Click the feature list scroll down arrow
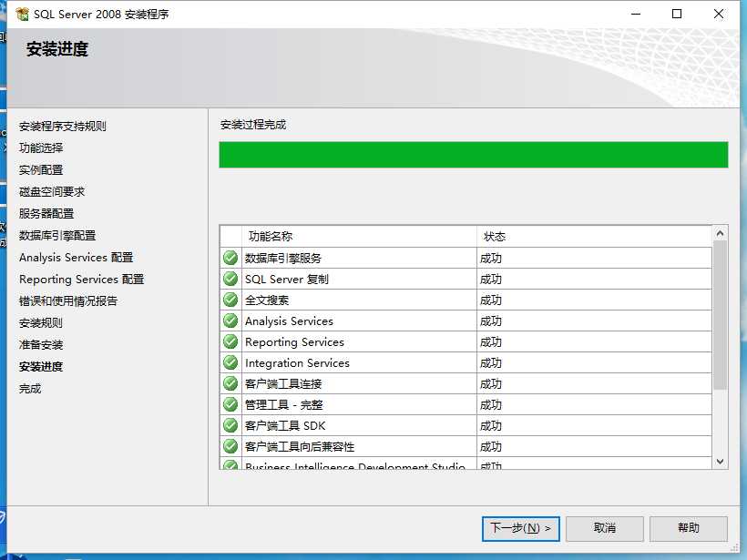This screenshot has height=560, width=747. click(721, 462)
